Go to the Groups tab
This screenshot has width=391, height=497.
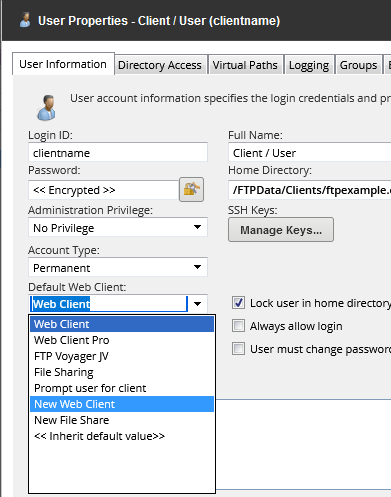(358, 65)
